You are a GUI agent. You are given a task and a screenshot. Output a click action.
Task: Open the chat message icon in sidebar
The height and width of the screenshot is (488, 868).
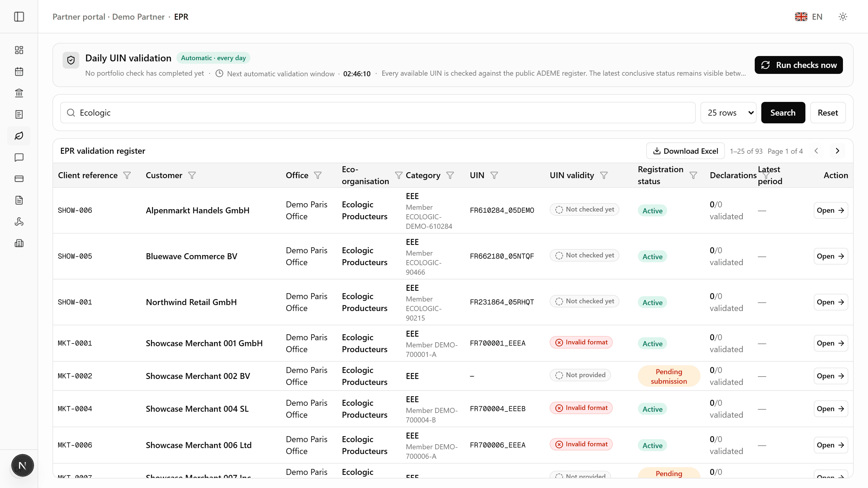[x=19, y=157]
